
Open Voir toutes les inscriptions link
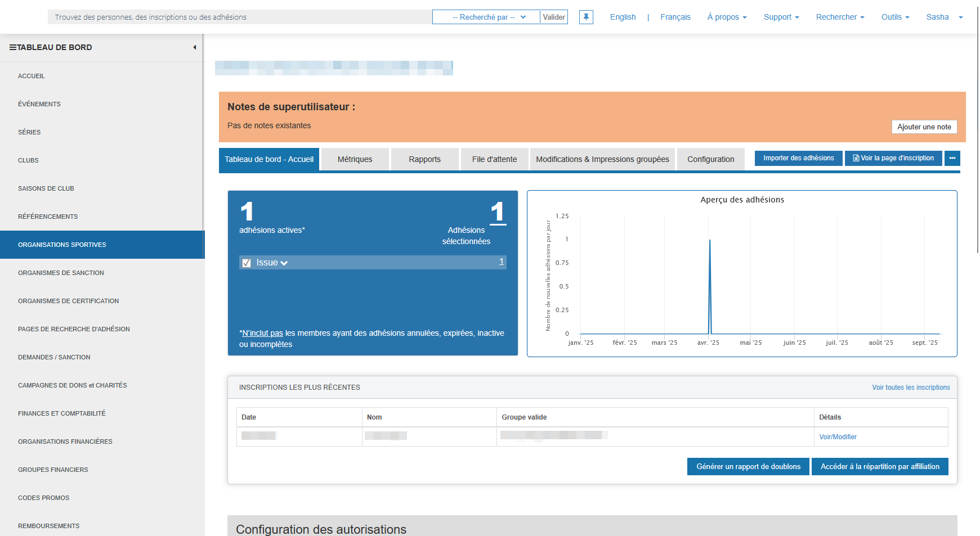click(911, 388)
